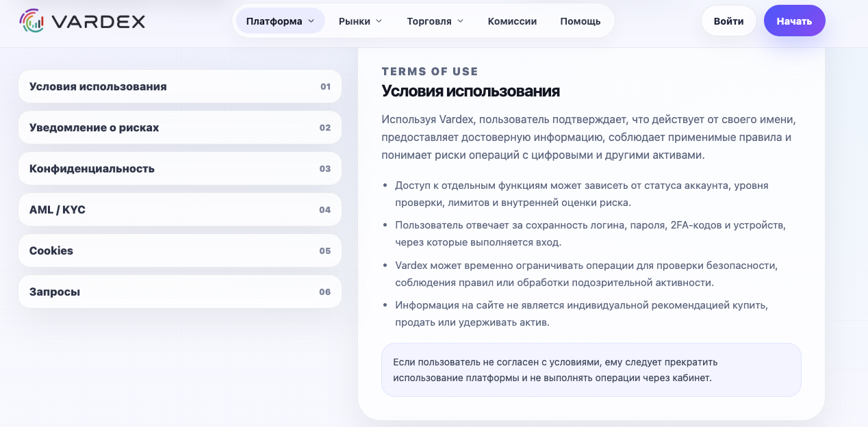
Task: Click the Войти login button
Action: (x=728, y=21)
